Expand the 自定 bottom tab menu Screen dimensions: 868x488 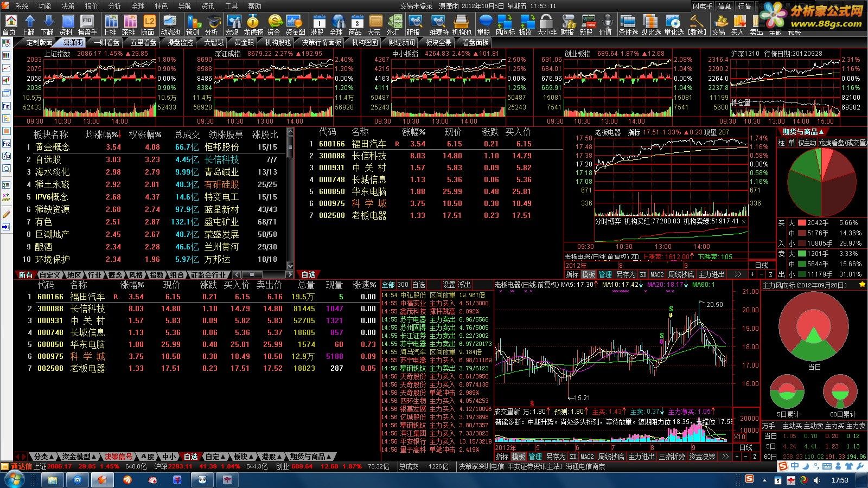click(x=215, y=457)
